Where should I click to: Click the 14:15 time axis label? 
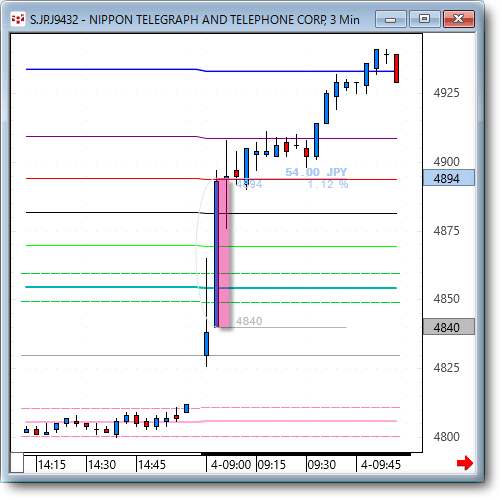pyautogui.click(x=52, y=465)
